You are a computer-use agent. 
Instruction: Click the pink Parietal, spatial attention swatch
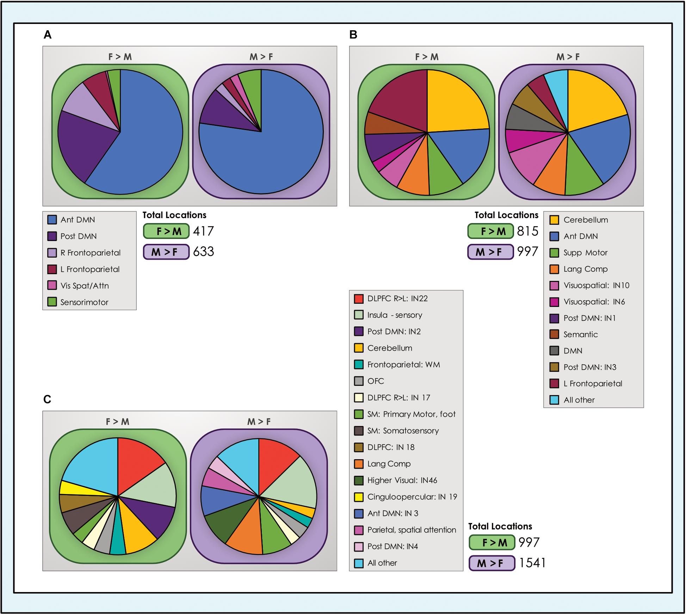tap(359, 530)
